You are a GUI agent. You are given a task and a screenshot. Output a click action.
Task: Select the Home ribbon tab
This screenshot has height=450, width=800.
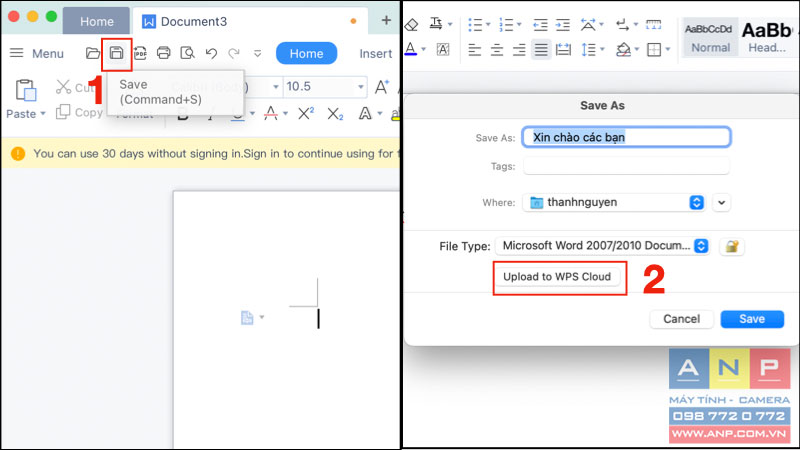point(306,54)
